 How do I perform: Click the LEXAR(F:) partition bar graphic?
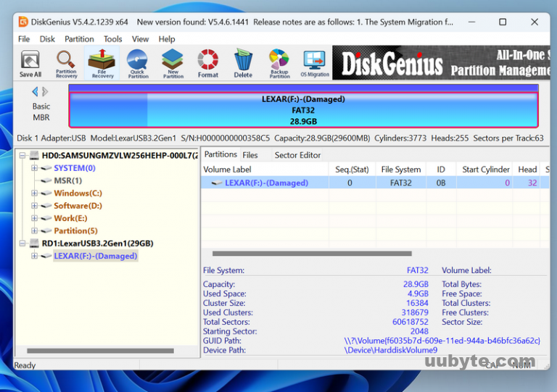[303, 110]
